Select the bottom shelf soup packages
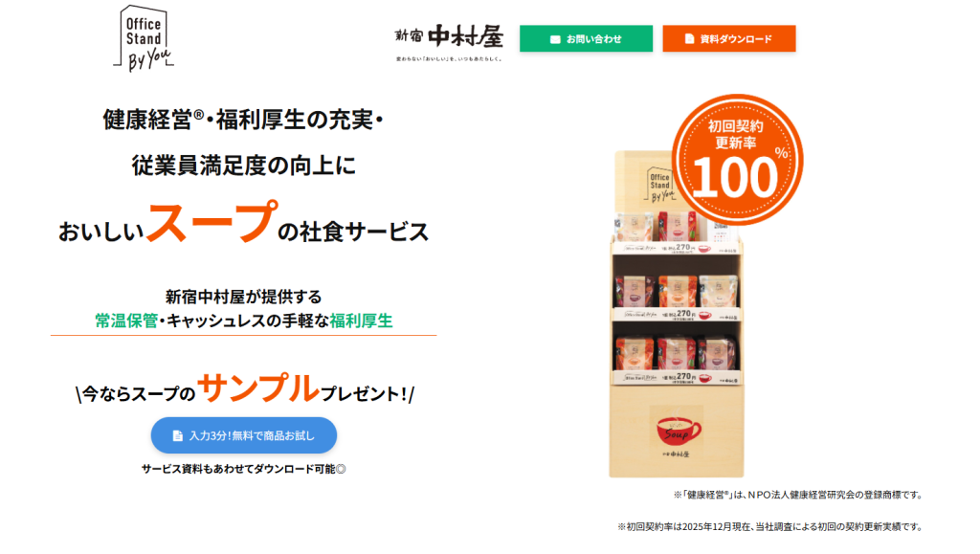 (677, 353)
